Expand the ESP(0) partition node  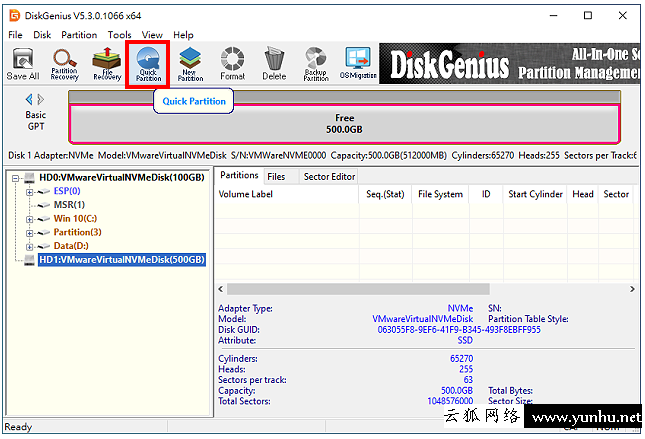click(29, 192)
